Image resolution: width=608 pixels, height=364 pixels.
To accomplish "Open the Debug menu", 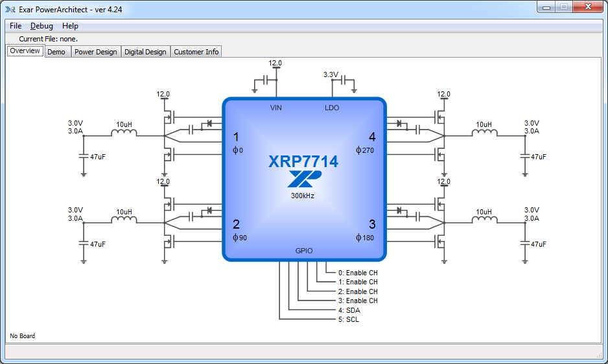I will pyautogui.click(x=41, y=26).
